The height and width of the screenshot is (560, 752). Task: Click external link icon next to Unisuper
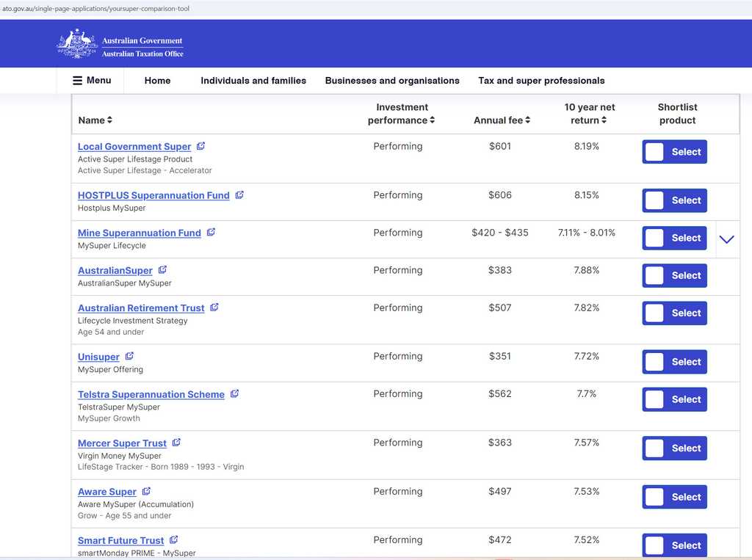coord(129,357)
